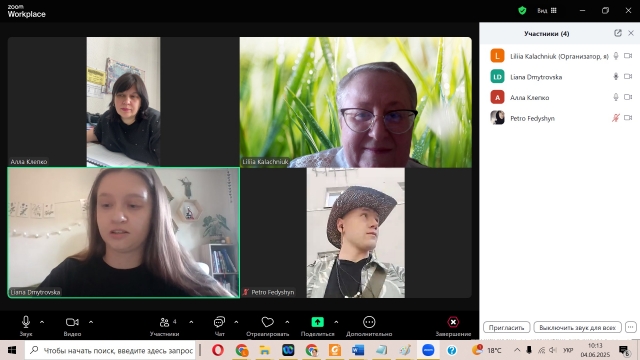Click Petro Fedyshyn's camera icon in list
The width and height of the screenshot is (640, 360).
coord(628,118)
